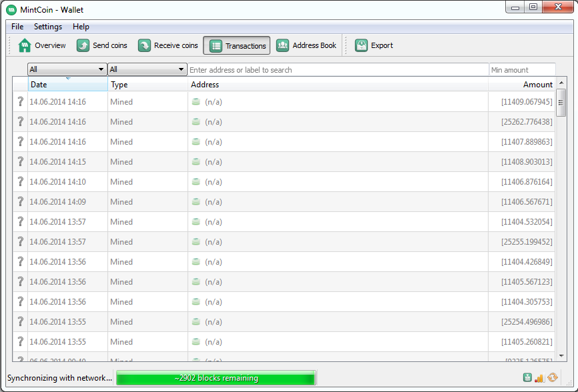Click mined coin icon in 25255.199452 row
578x392 pixels.
(x=196, y=241)
